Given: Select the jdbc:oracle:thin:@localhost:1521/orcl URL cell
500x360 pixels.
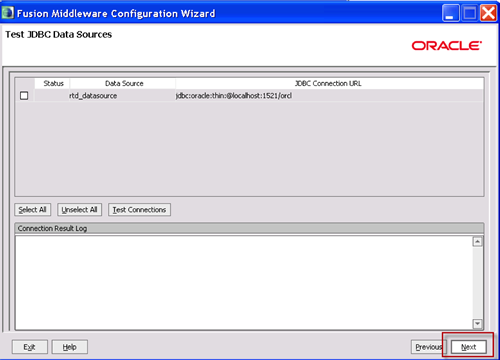Looking at the screenshot, I should 329,96.
